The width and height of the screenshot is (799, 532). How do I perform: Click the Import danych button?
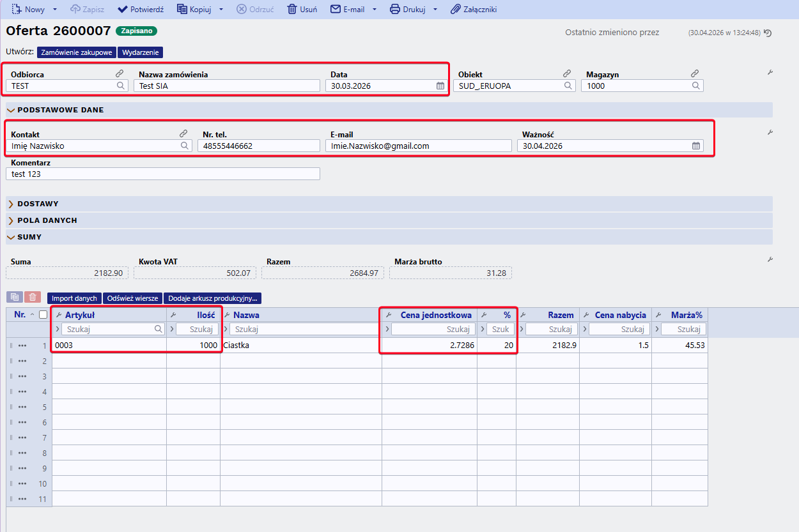pos(74,298)
